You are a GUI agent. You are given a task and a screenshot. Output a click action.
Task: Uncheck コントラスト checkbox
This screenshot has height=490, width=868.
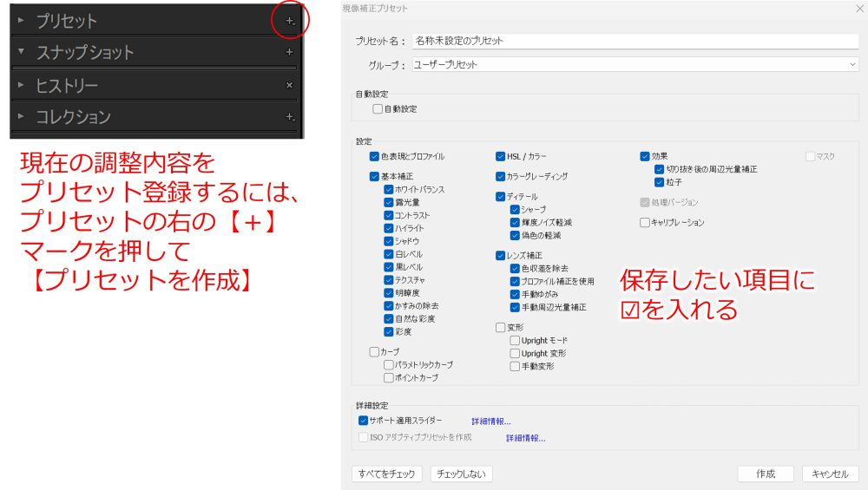coord(389,215)
